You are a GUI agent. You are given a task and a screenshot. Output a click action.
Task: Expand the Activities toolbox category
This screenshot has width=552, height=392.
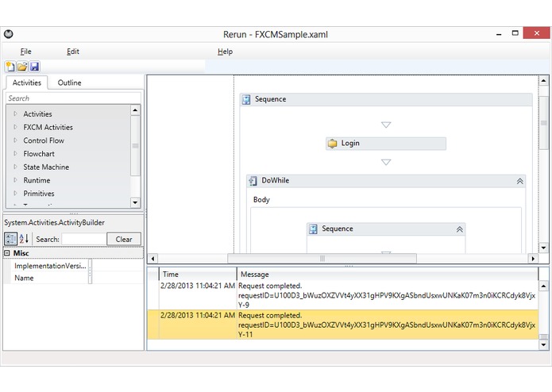(15, 113)
